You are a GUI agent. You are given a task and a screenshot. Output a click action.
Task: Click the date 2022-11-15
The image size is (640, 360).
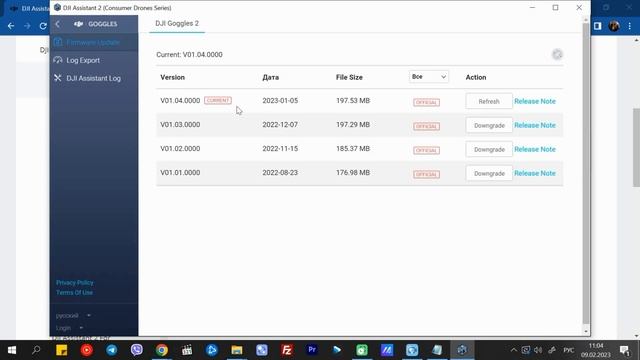click(x=280, y=149)
